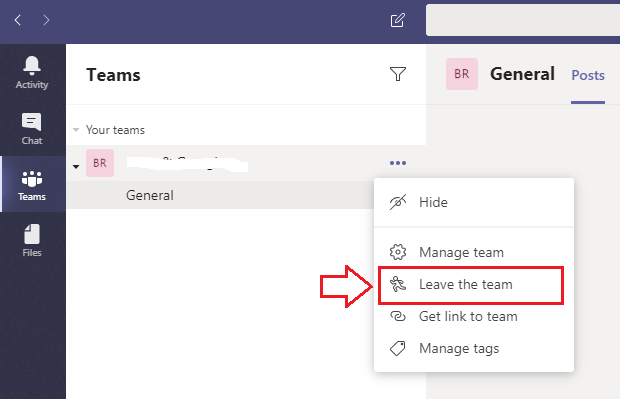Open the team's more options ellipsis
Viewport: 620px width, 399px height.
click(x=398, y=163)
